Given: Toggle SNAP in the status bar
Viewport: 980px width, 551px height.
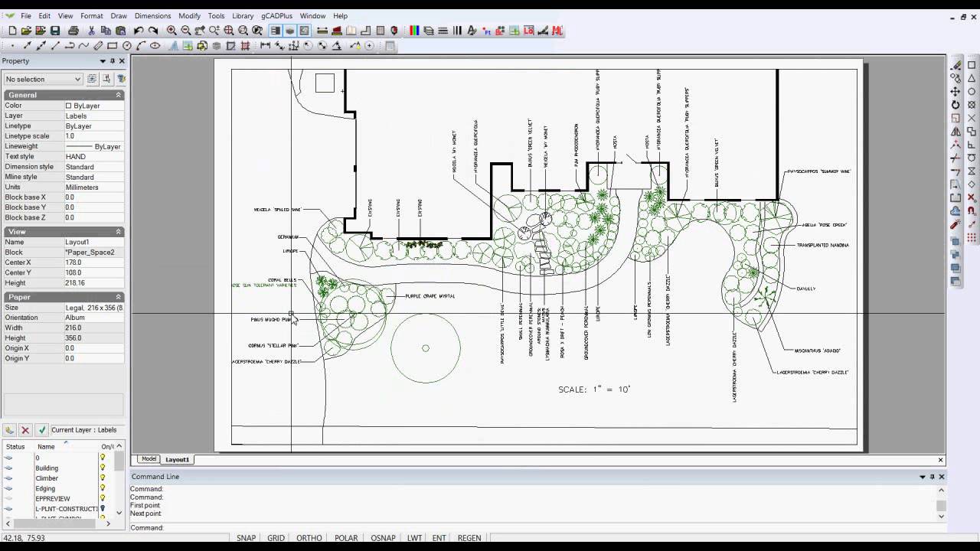Looking at the screenshot, I should pyautogui.click(x=246, y=538).
